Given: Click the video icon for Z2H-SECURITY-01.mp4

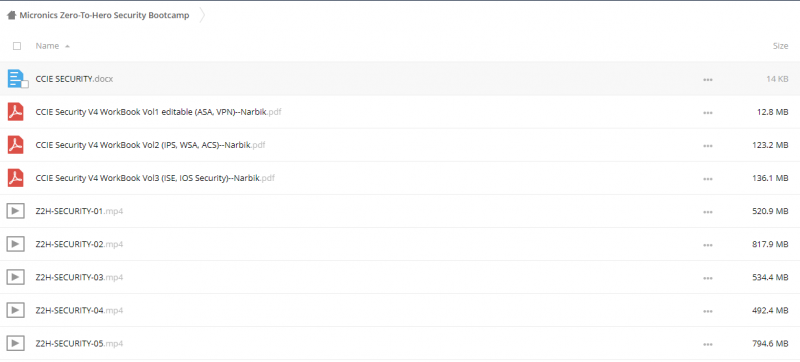Looking at the screenshot, I should (x=15, y=211).
